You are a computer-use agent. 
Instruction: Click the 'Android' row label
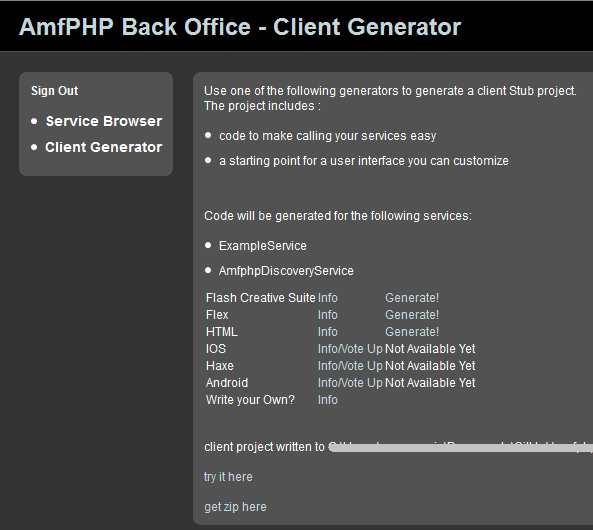pyautogui.click(x=227, y=383)
